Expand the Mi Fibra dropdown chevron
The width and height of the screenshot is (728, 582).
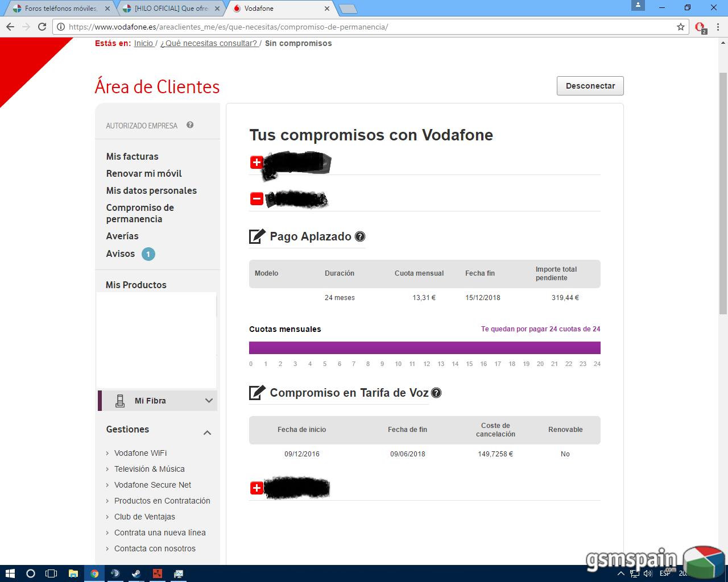click(209, 401)
